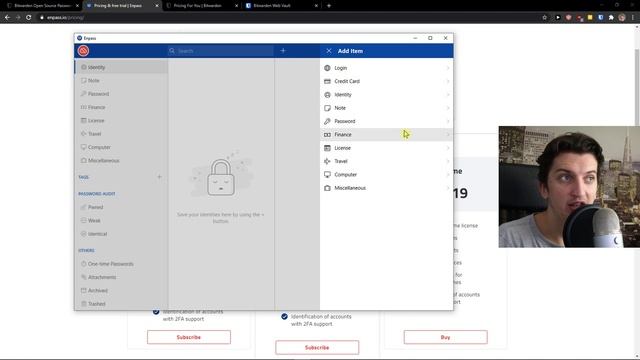Click the middle Subscribe button on webpage
Screen dimensions: 640x360
[317, 347]
